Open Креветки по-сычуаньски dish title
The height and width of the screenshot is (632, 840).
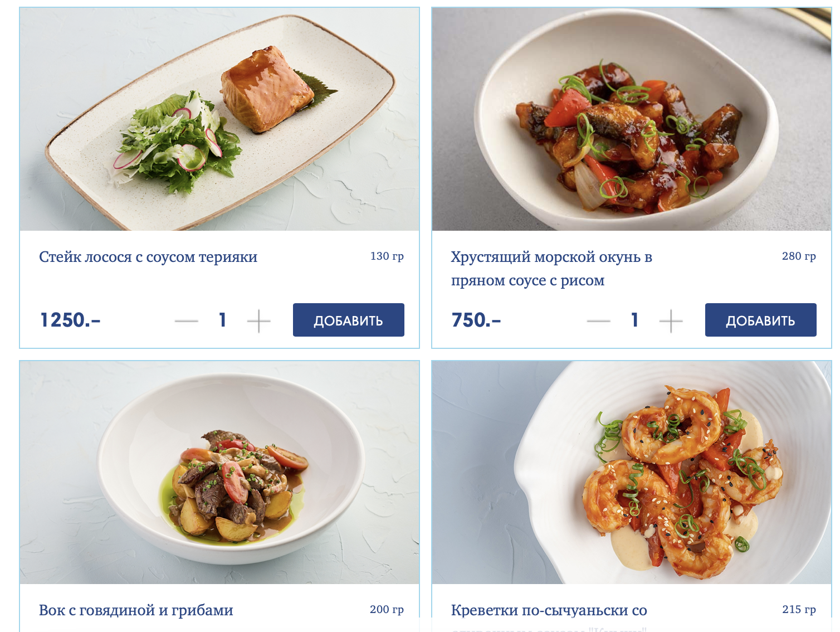(549, 610)
